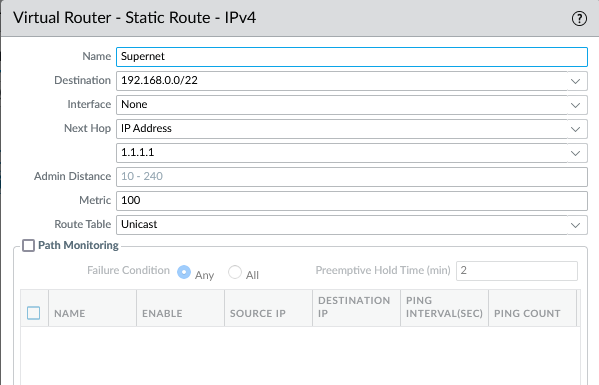This screenshot has height=385, width=599.
Task: Tick the select-all checkbox in table header
Action: coord(34,313)
